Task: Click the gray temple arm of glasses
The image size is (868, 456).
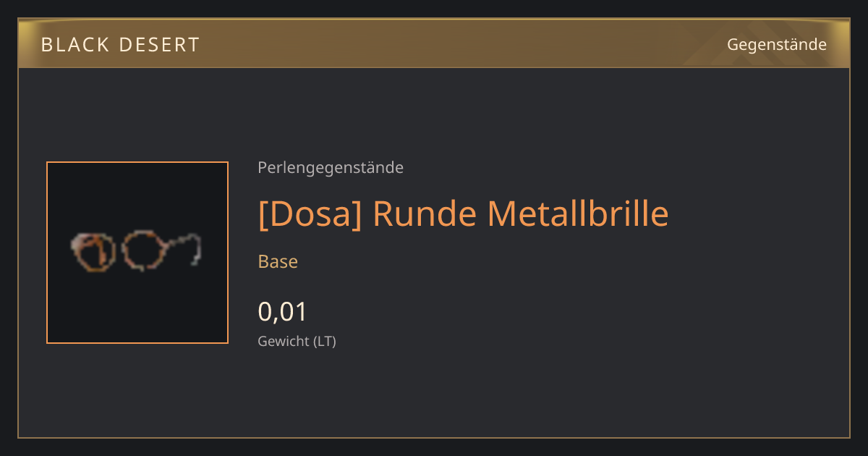Action: click(186, 248)
